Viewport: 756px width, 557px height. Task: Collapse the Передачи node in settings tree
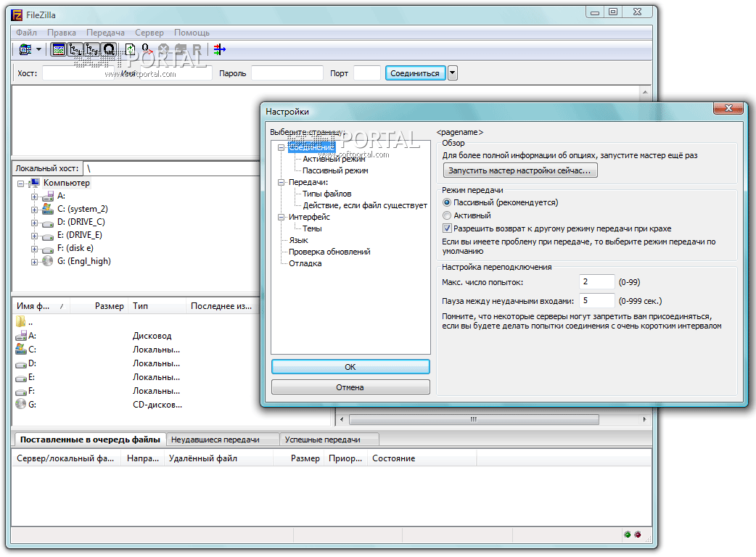click(x=281, y=182)
